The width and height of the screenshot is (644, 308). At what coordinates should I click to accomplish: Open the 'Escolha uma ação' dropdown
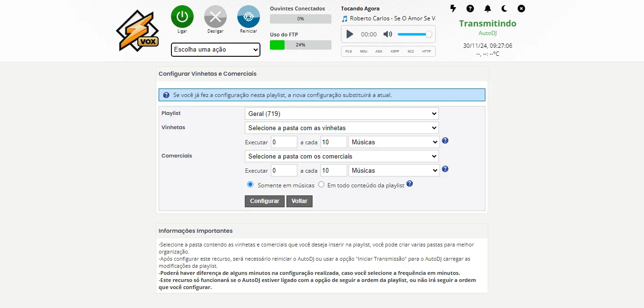[x=215, y=50]
